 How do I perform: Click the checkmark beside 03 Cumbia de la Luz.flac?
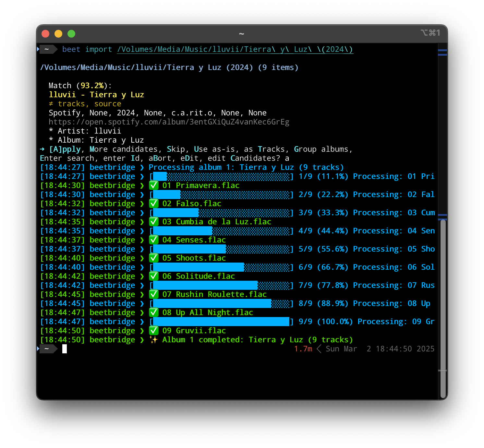154,222
